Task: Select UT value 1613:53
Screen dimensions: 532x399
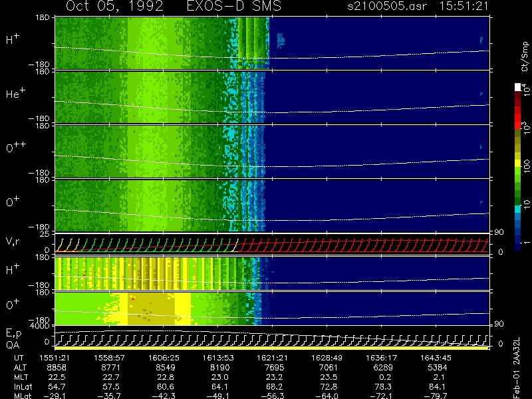Action: (218, 358)
